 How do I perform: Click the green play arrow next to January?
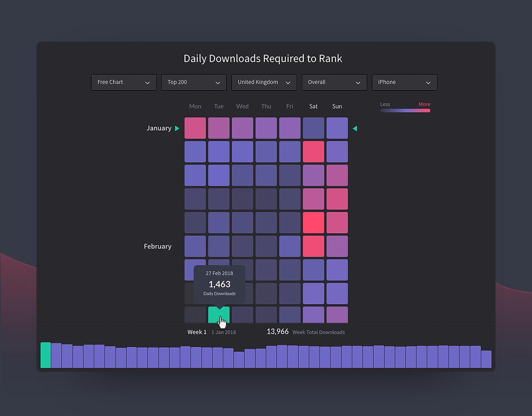[x=176, y=128]
